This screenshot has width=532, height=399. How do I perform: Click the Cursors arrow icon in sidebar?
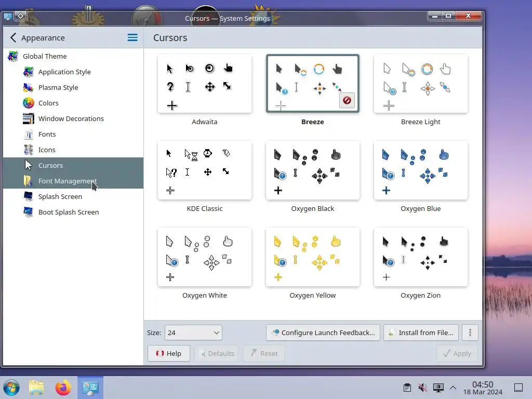point(29,166)
